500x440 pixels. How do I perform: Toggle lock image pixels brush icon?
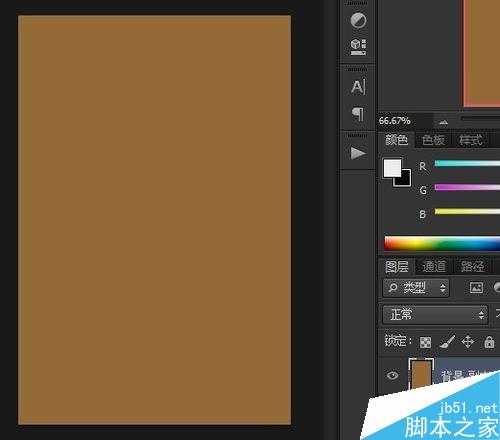point(447,342)
